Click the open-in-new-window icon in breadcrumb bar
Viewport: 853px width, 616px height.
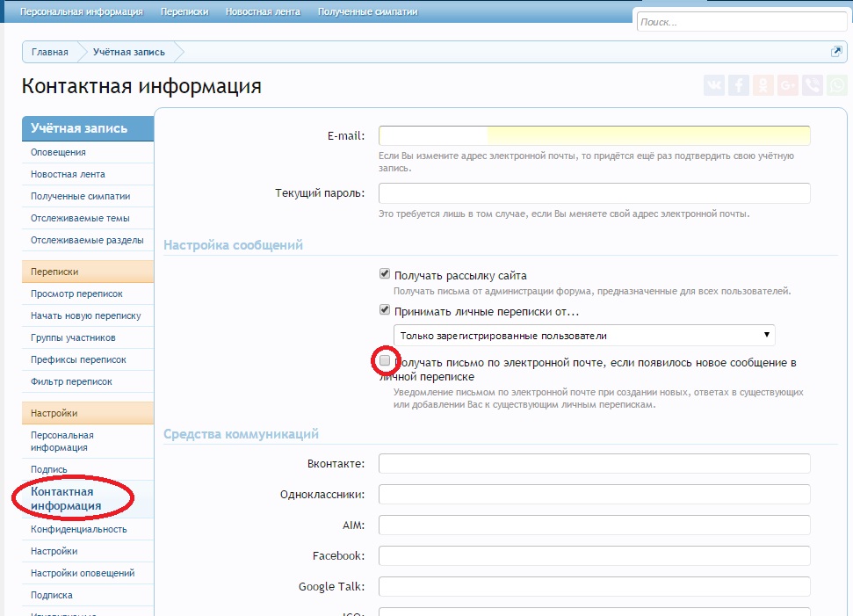click(836, 52)
